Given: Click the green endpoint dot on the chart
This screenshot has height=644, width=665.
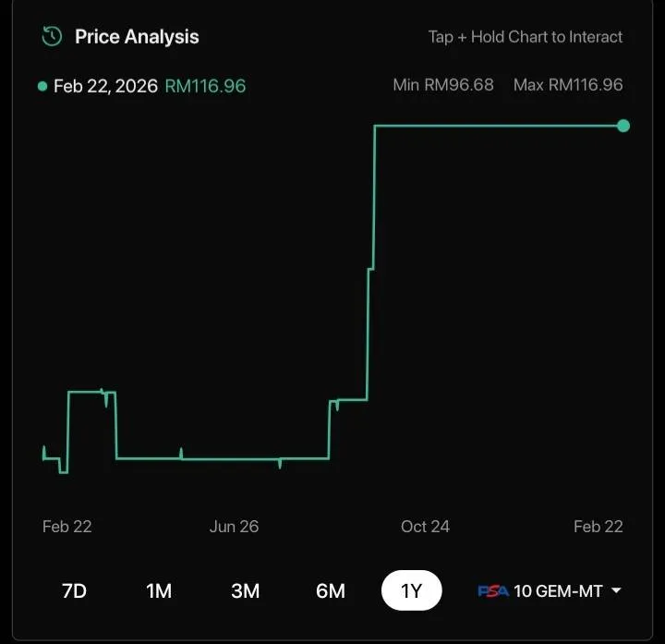Looking at the screenshot, I should (623, 126).
